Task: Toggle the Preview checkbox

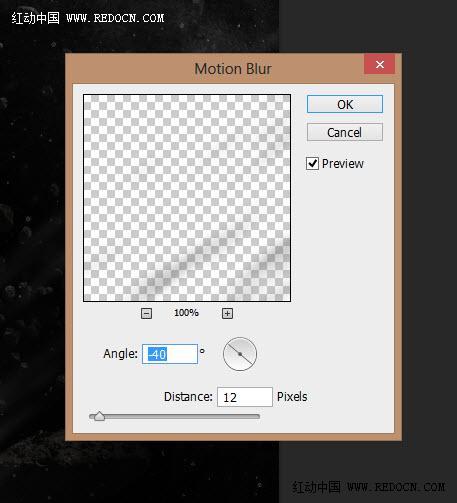Action: (x=312, y=163)
